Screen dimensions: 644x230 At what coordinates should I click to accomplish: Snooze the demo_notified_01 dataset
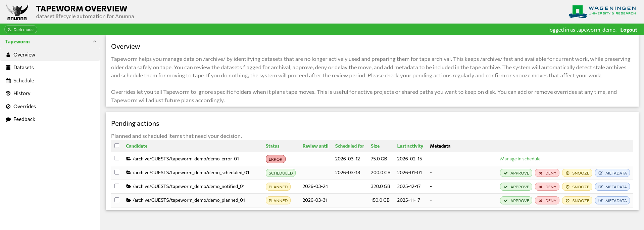pyautogui.click(x=577, y=187)
